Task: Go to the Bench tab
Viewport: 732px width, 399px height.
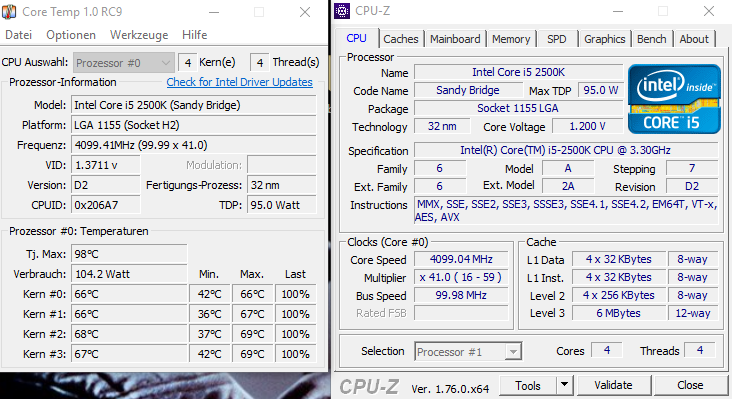Action: (x=652, y=39)
